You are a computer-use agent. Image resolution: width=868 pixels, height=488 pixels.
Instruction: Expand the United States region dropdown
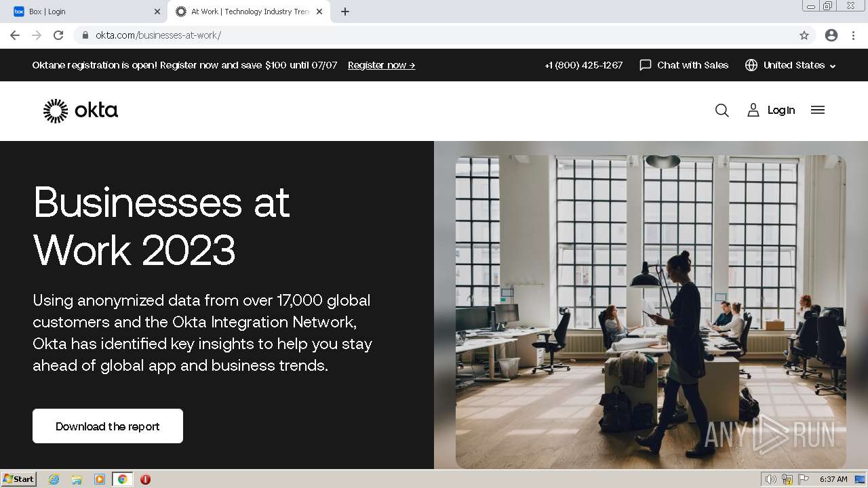[800, 65]
